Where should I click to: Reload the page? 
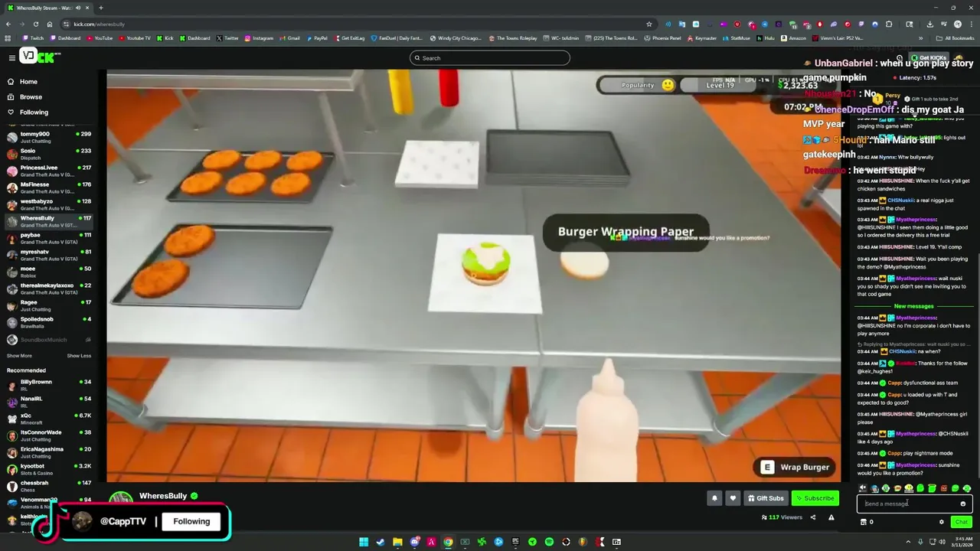pyautogui.click(x=36, y=24)
